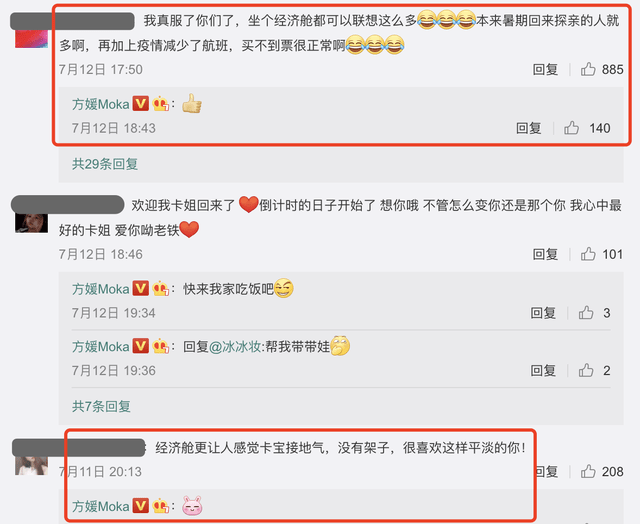The height and width of the screenshot is (524, 640).
Task: Like the 快来我家吃饭吧 reply
Action: tap(586, 313)
